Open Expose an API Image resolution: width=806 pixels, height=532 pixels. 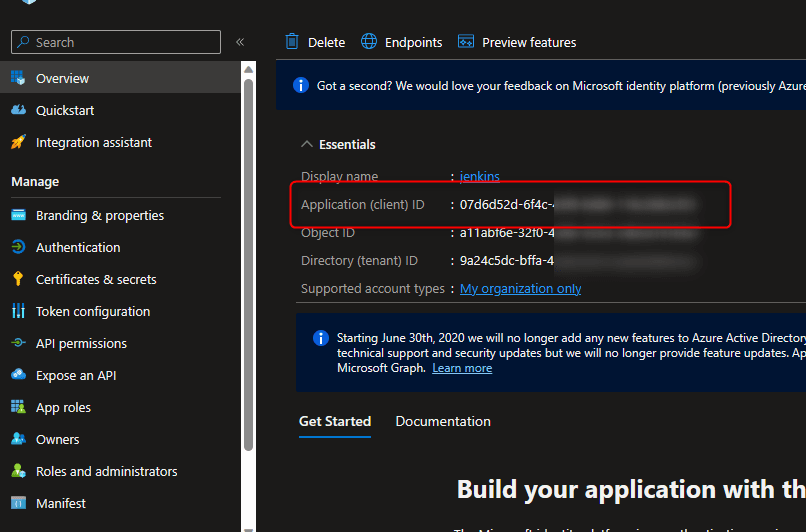point(76,376)
